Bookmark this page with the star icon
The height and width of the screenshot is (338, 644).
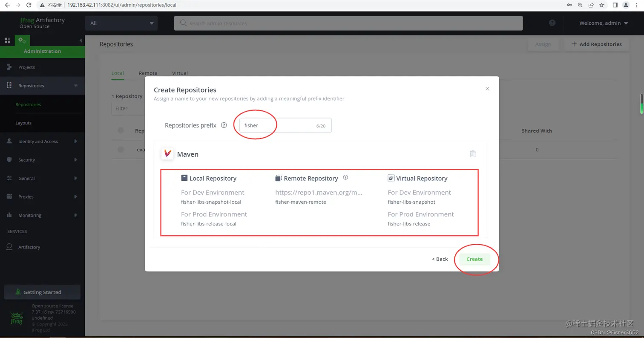tap(602, 5)
